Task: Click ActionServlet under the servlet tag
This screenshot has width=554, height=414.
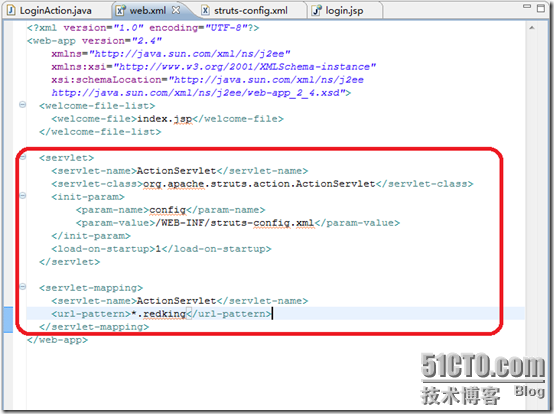Action: (176, 171)
